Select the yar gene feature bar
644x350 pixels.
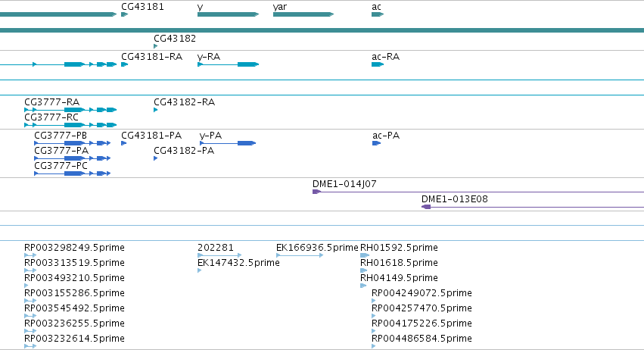coord(303,14)
